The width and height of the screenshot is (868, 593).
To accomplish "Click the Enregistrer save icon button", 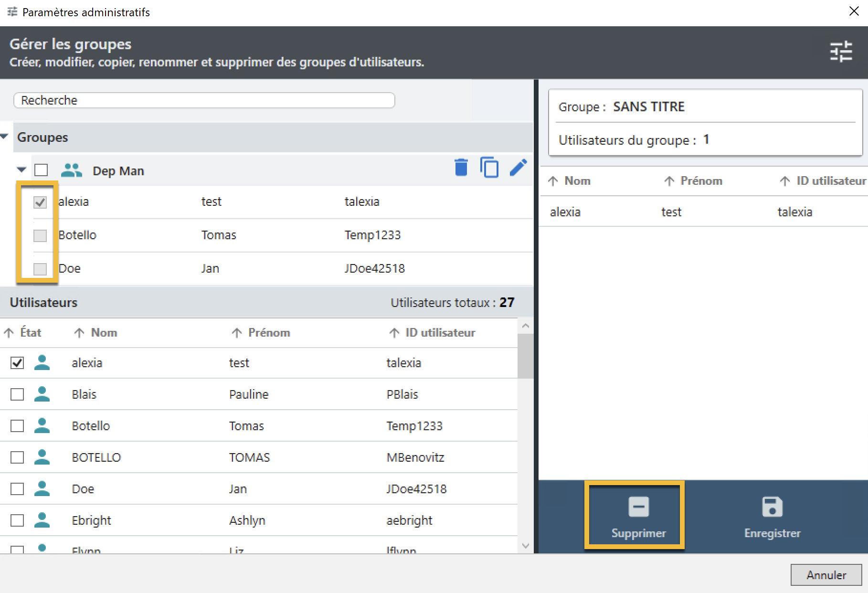I will 772,515.
